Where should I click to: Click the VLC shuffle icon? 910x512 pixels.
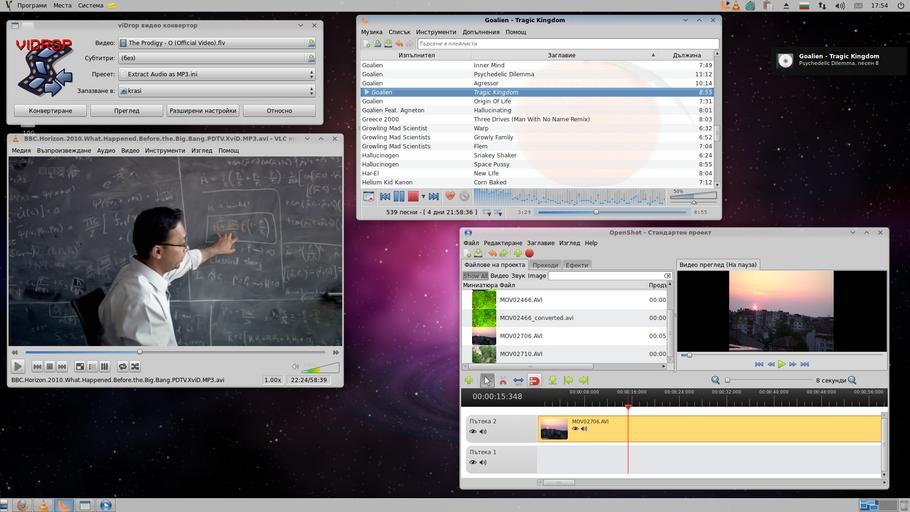coord(135,367)
